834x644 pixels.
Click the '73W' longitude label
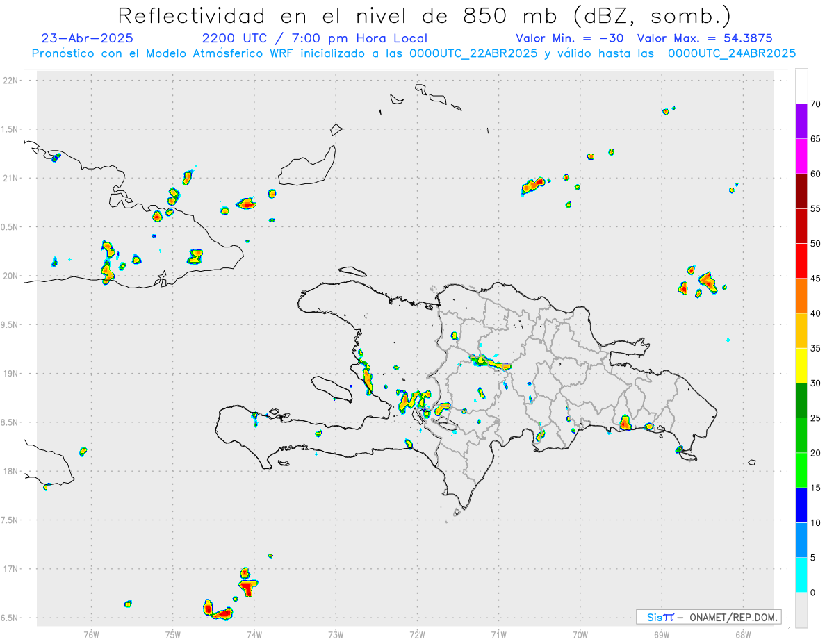pos(336,634)
